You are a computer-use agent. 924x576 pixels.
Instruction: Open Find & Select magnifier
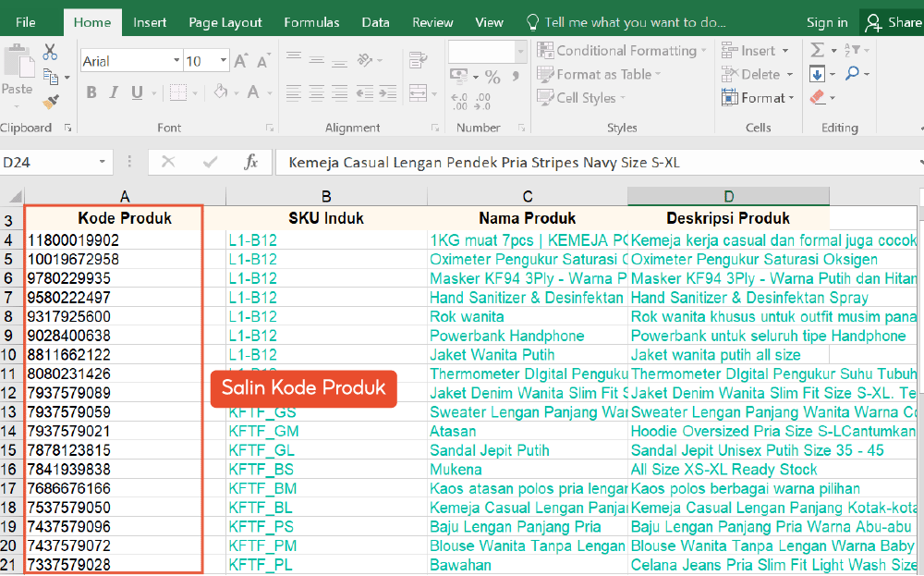click(851, 74)
